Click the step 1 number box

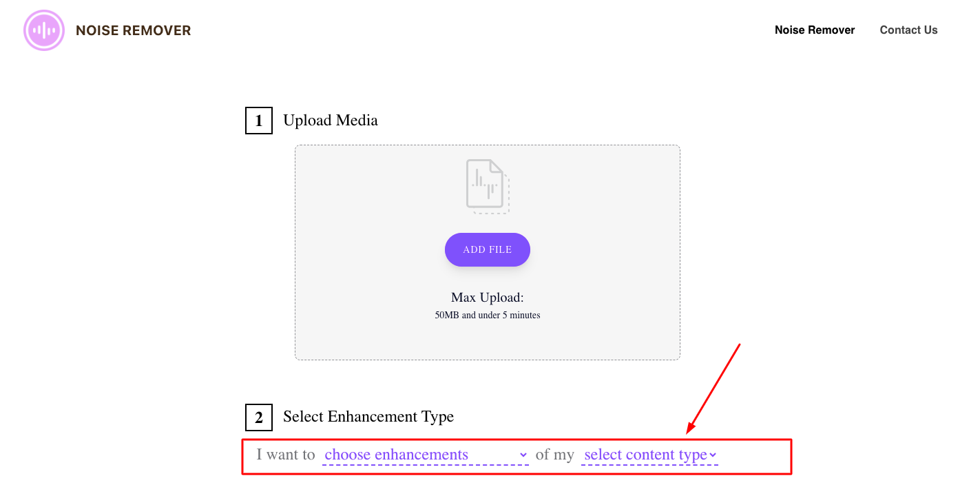pyautogui.click(x=259, y=121)
